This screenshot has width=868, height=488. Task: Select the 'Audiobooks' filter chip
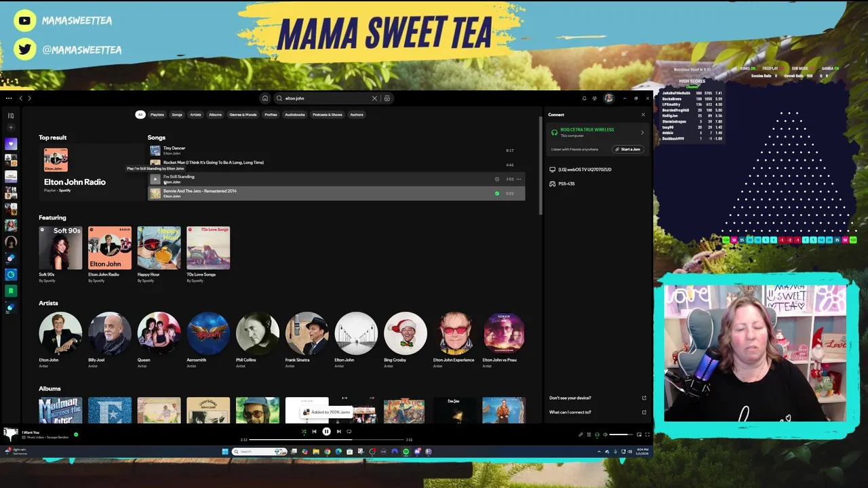click(295, 115)
